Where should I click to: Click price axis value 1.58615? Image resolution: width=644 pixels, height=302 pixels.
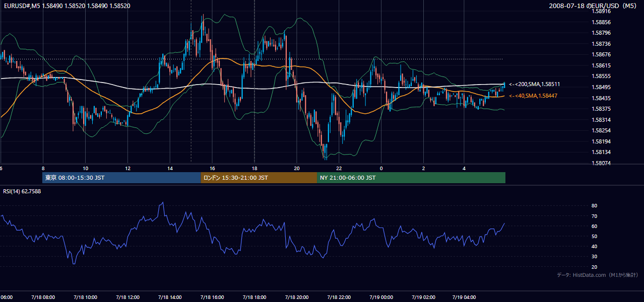[601, 65]
